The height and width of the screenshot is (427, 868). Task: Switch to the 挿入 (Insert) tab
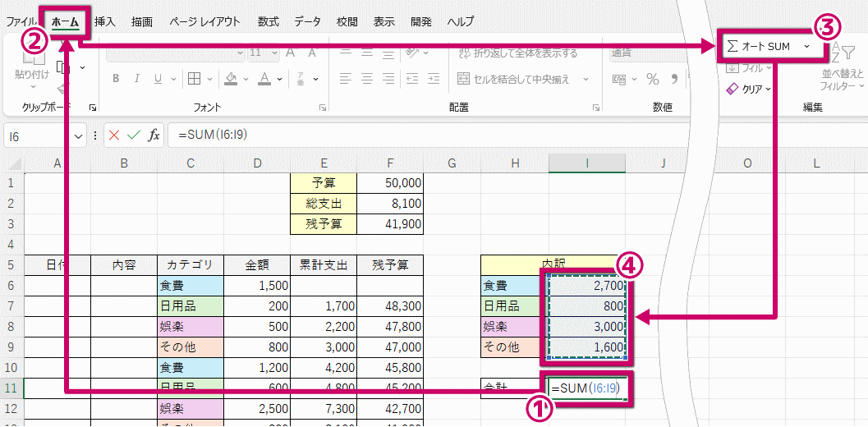[x=105, y=22]
